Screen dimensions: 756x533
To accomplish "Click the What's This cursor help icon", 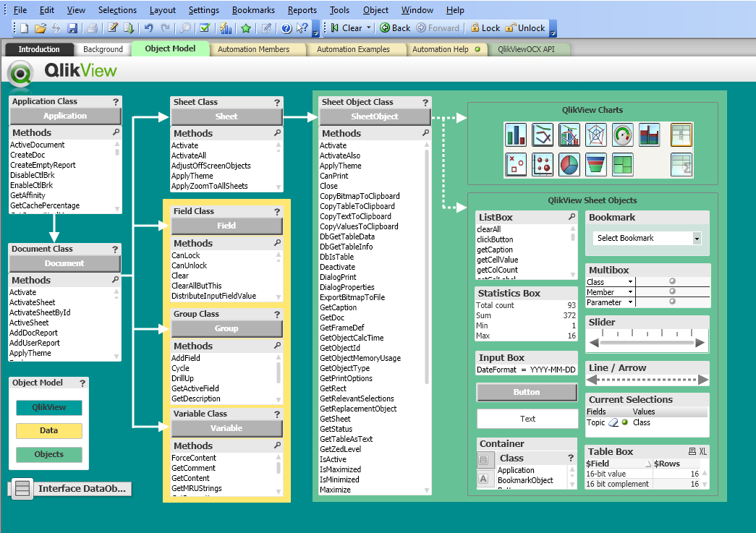I will [302, 28].
